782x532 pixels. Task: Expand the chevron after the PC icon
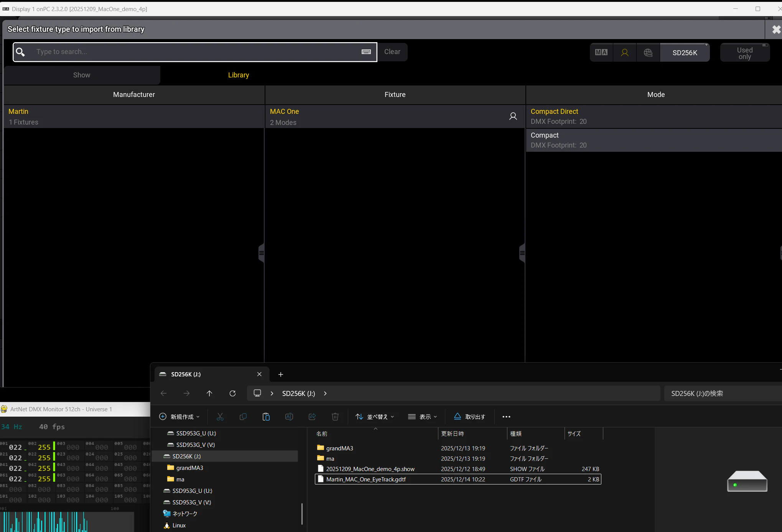272,393
